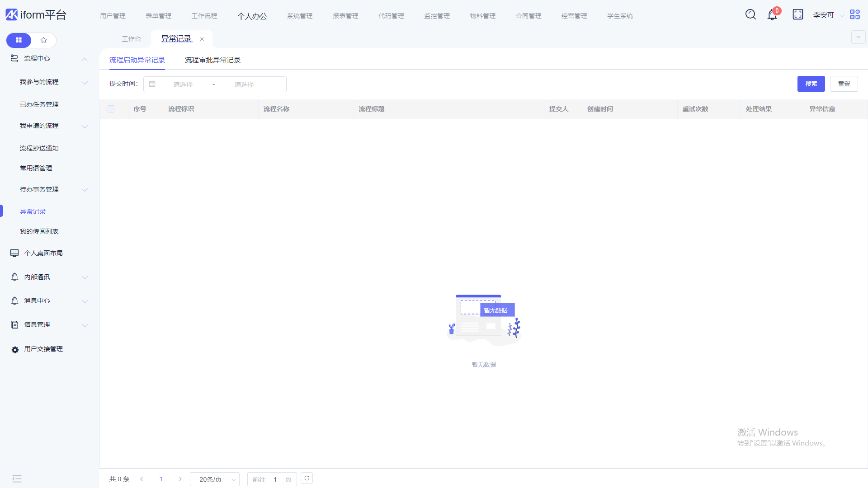Image resolution: width=868 pixels, height=488 pixels.
Task: Open the notification bell icon
Action: (x=772, y=15)
